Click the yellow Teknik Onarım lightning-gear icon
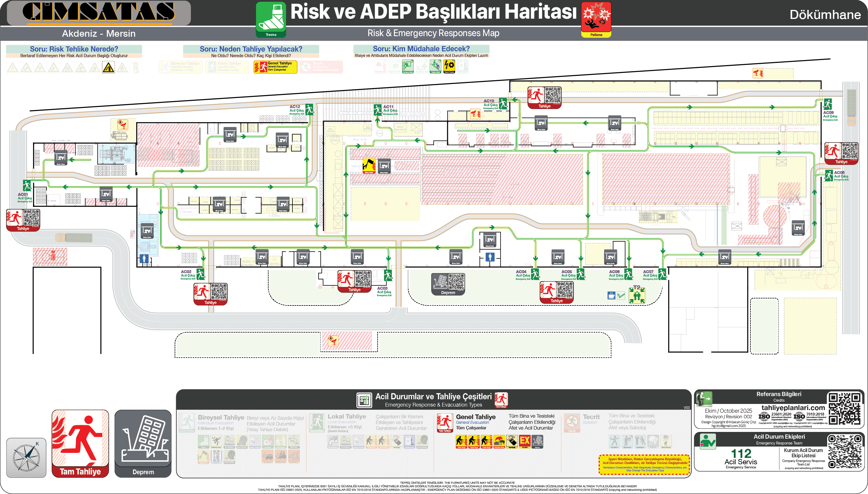 450,67
